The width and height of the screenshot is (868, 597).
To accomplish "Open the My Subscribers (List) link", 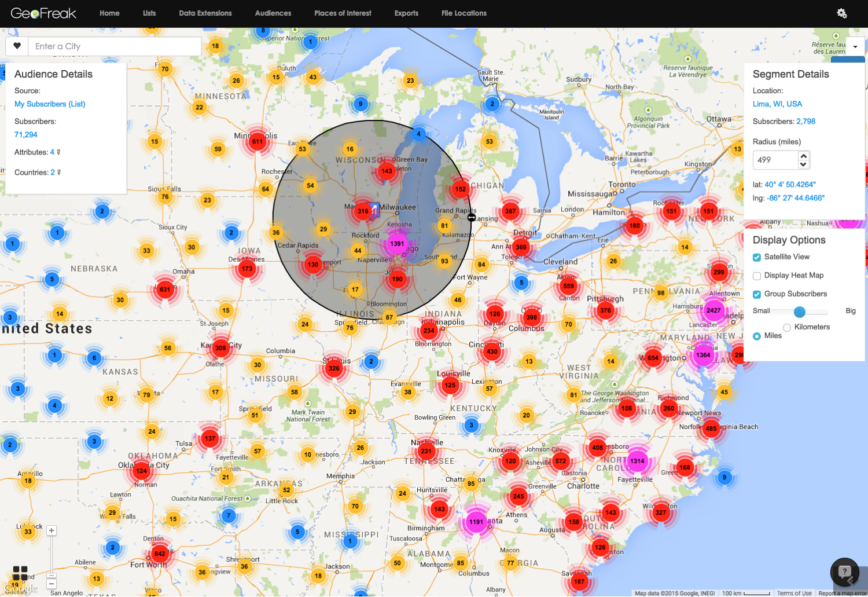I will [x=50, y=104].
